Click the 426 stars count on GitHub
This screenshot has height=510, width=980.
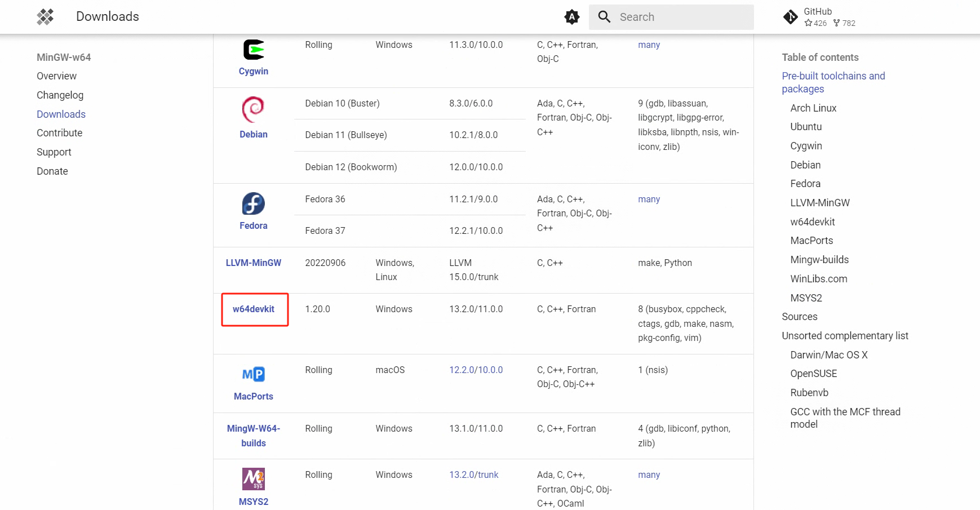[815, 23]
